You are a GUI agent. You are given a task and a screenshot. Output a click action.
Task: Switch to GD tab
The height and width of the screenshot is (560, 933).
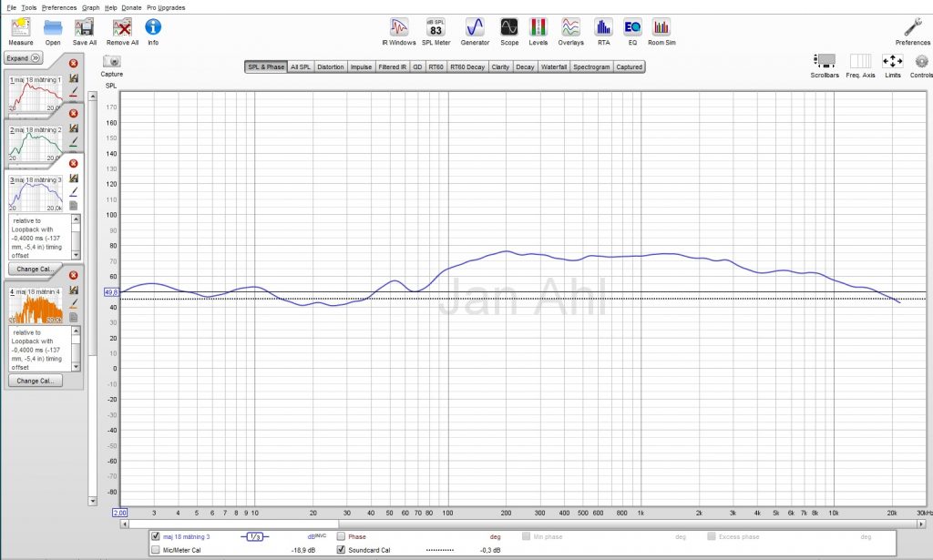point(417,67)
